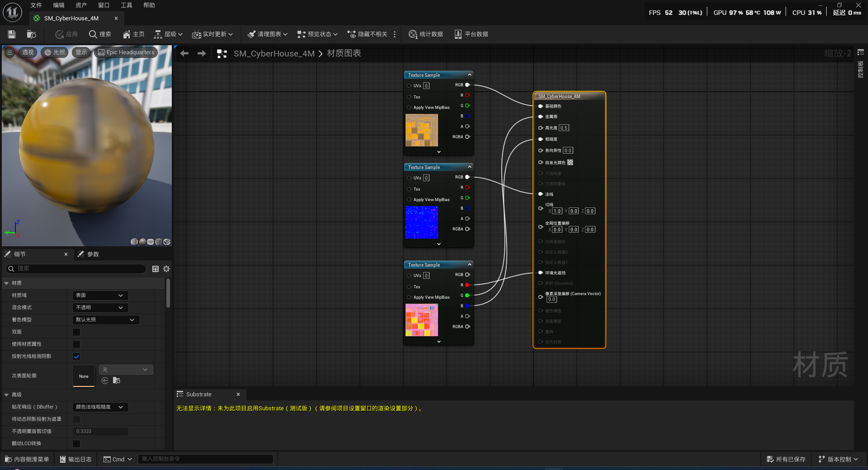Navigate back with the left arrow
868x470 pixels.
(x=184, y=53)
